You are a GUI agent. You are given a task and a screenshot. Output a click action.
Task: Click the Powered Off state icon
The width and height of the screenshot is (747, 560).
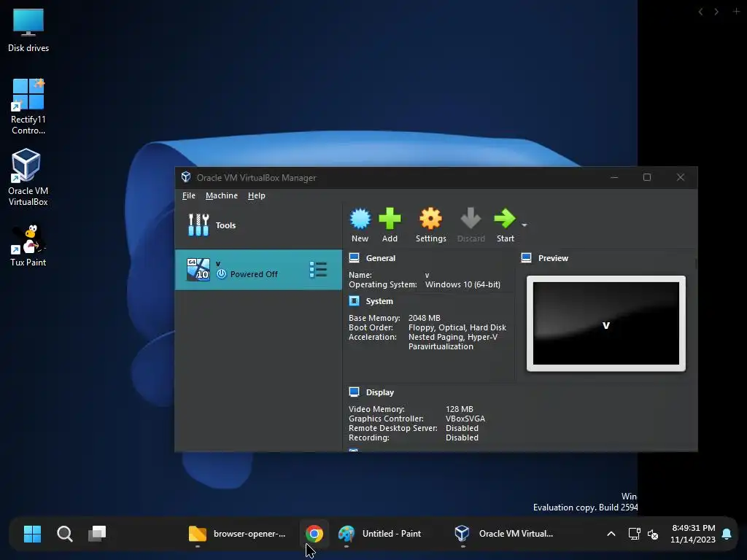221,274
